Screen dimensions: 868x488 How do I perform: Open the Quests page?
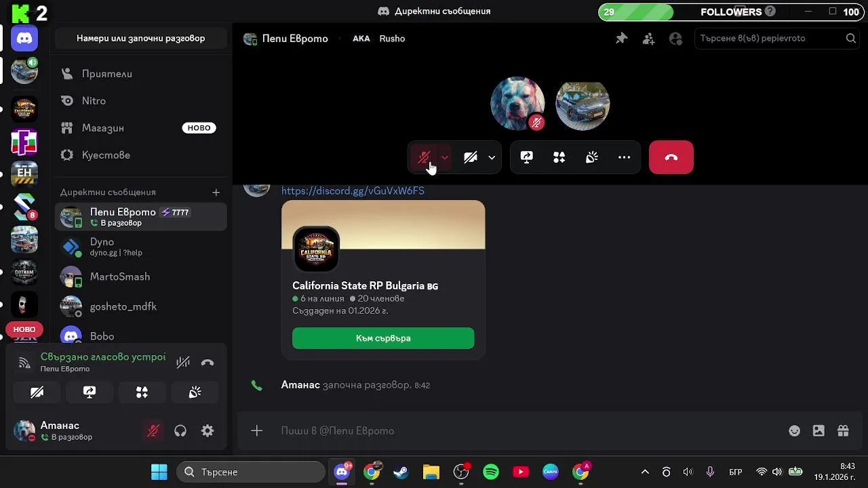pos(140,155)
